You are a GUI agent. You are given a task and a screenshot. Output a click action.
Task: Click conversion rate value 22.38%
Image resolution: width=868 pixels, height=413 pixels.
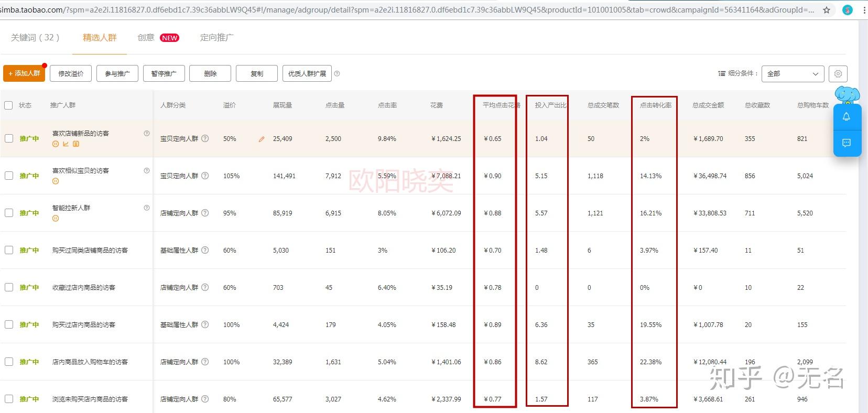[650, 362]
